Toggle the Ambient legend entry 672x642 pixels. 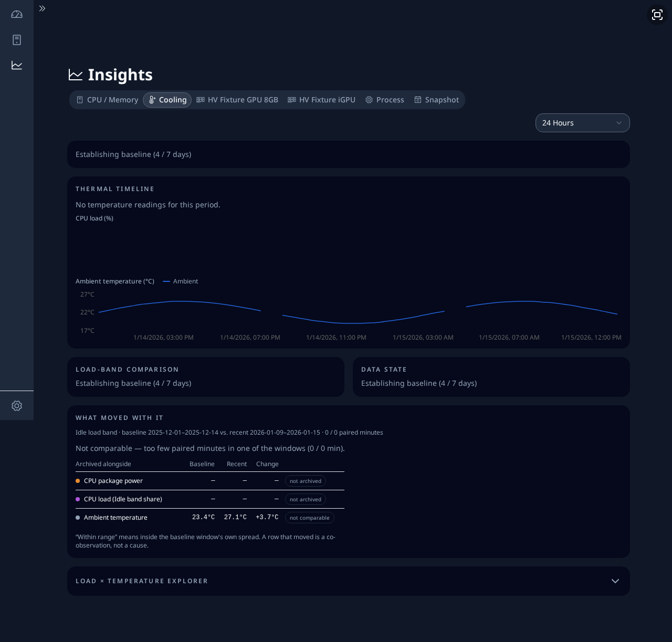[x=181, y=281]
